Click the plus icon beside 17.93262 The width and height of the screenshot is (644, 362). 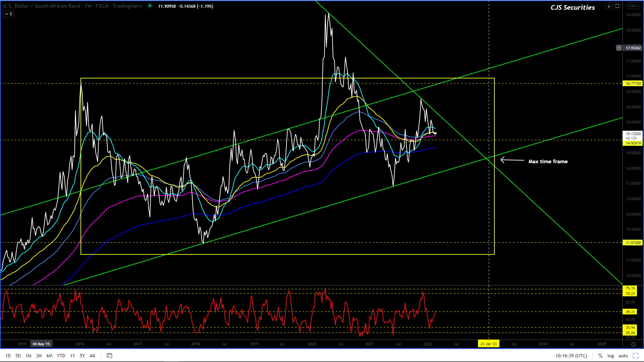pyautogui.click(x=619, y=48)
